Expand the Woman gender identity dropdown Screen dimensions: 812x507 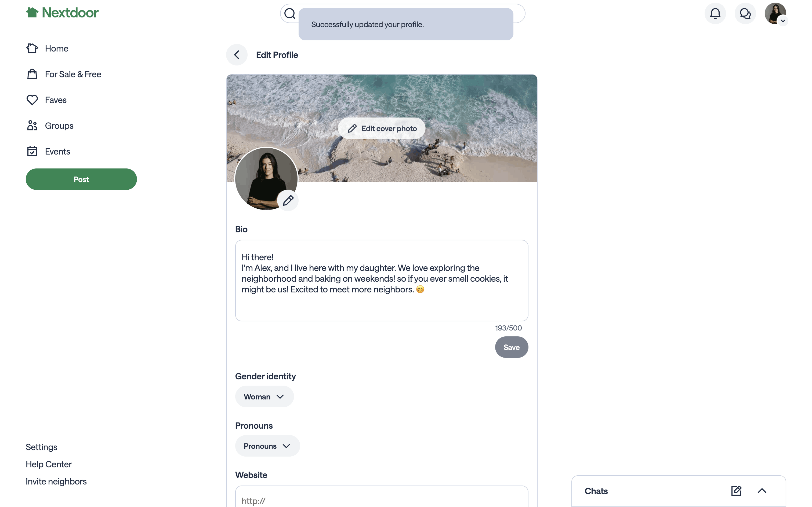(264, 397)
